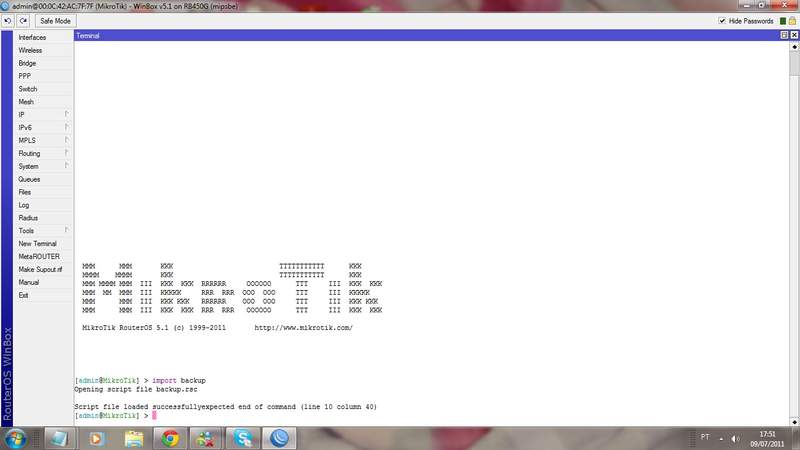800x450 pixels.
Task: Open a New Terminal
Action: pyautogui.click(x=37, y=243)
